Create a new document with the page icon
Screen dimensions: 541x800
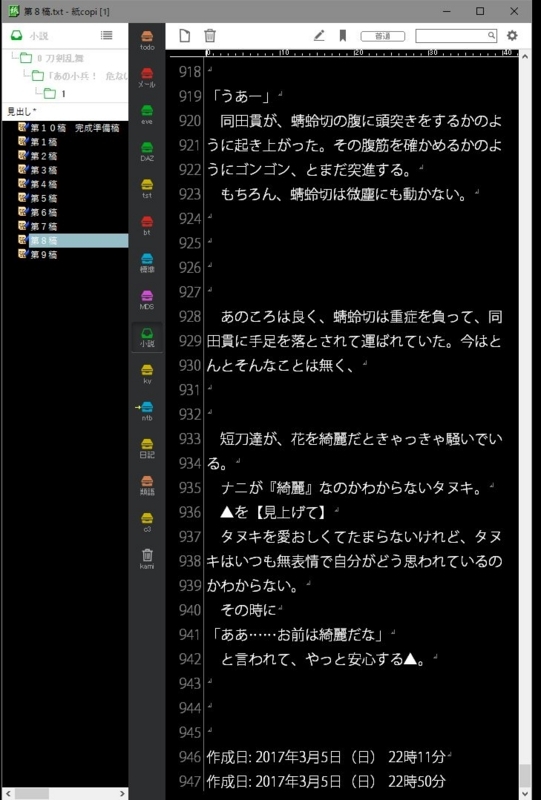coord(185,35)
